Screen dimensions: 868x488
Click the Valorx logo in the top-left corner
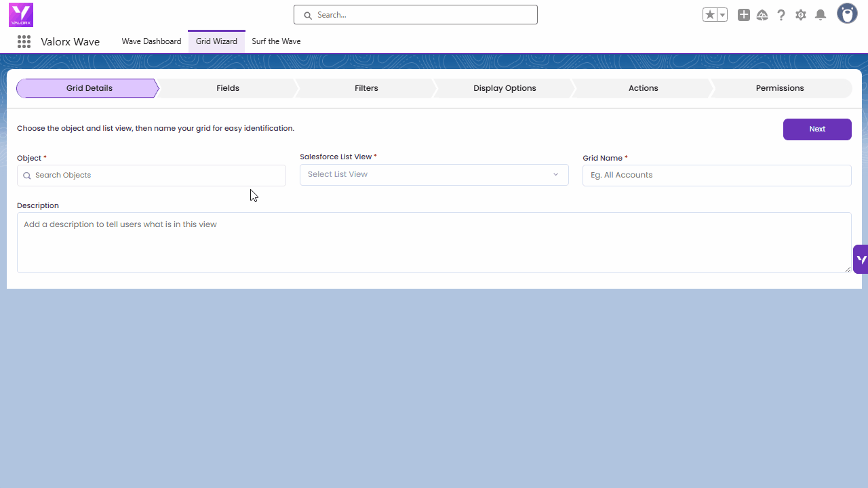(x=20, y=14)
